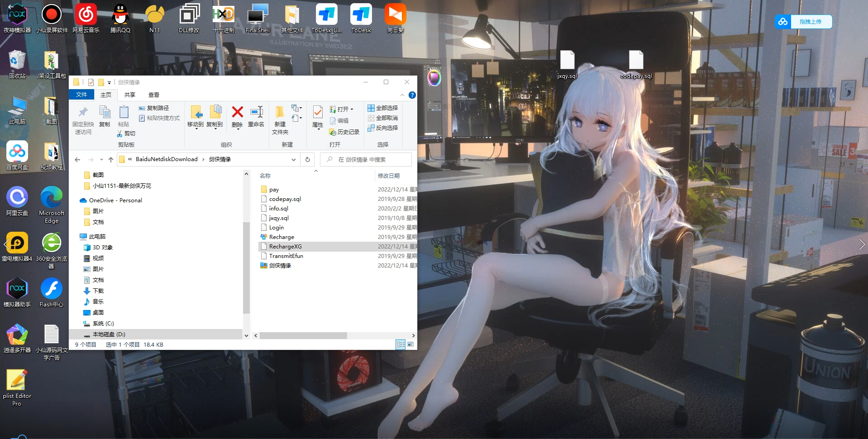Screen dimensions: 868x439
Task: Click the refresh button beside address bar
Action: point(308,159)
